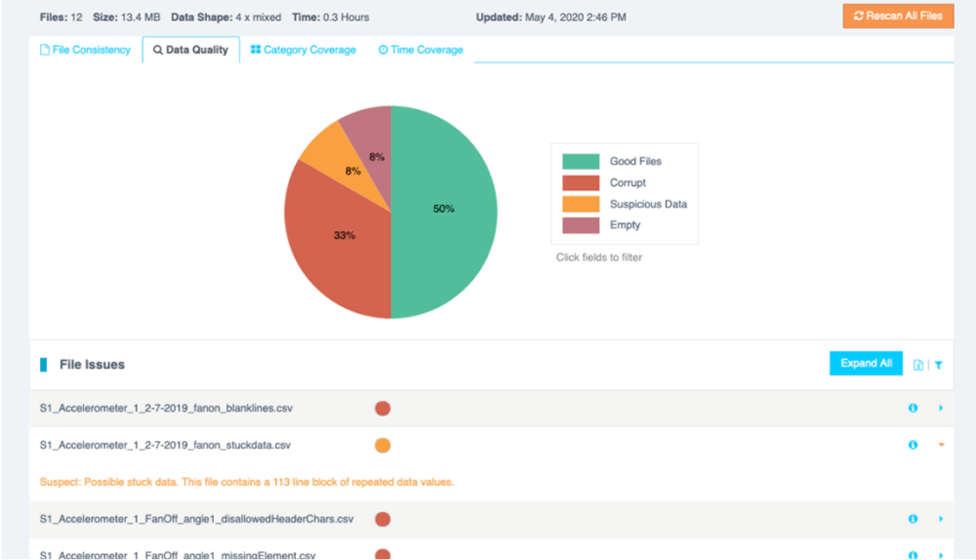The width and height of the screenshot is (976, 560).
Task: Open info icon for fanon_stuckdata.csv
Action: coord(913,445)
